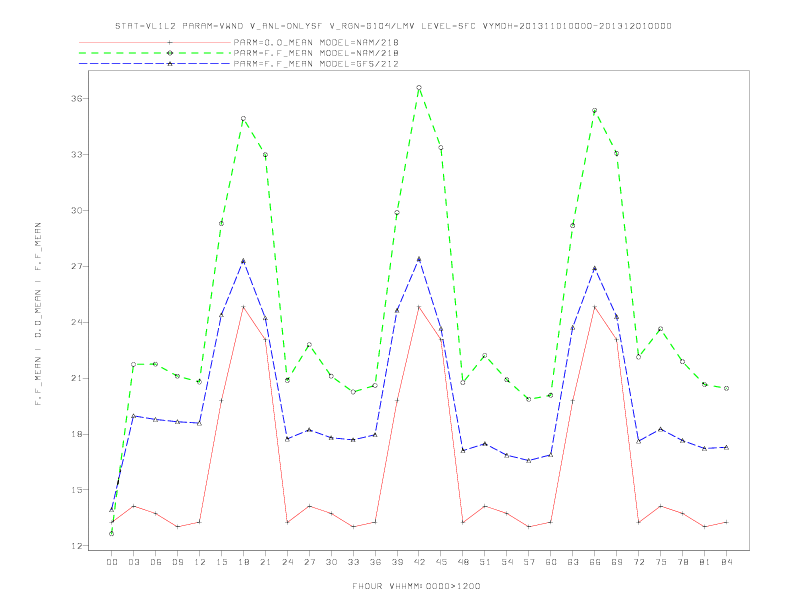Click green NAM circle point at hour 42 peak

pyautogui.click(x=419, y=88)
